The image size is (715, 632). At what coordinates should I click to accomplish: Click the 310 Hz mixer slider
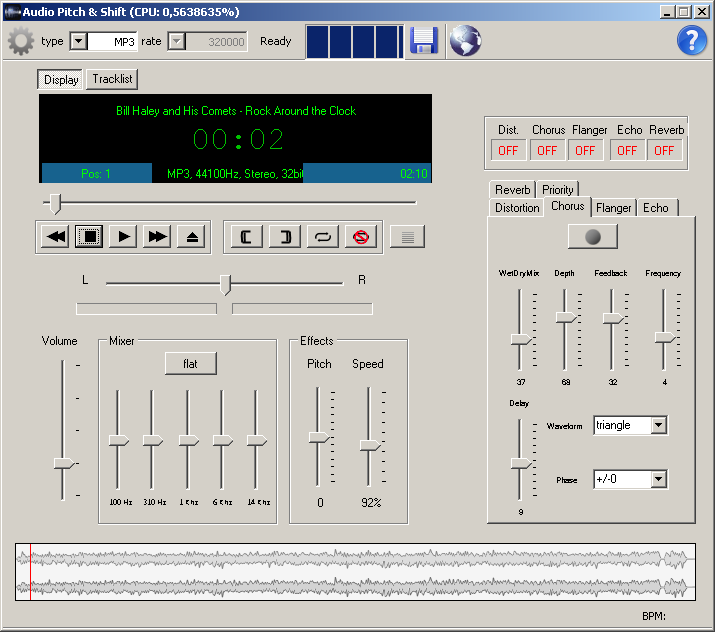coord(152,440)
